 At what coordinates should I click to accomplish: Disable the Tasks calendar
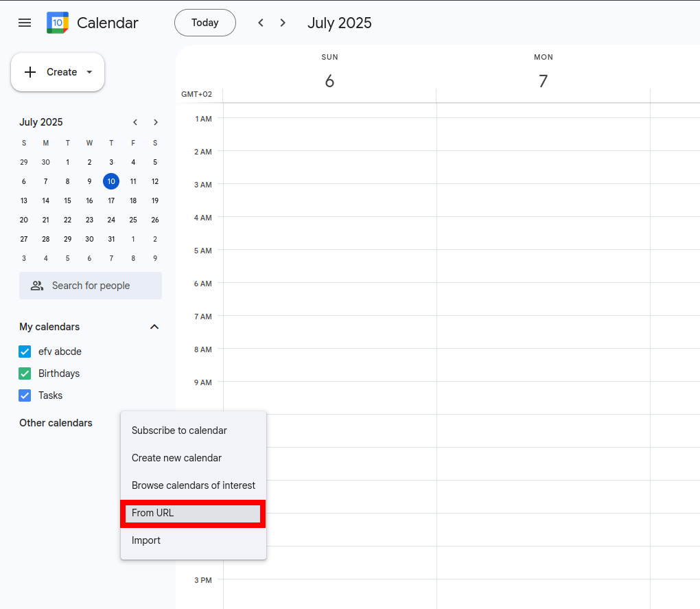[25, 395]
